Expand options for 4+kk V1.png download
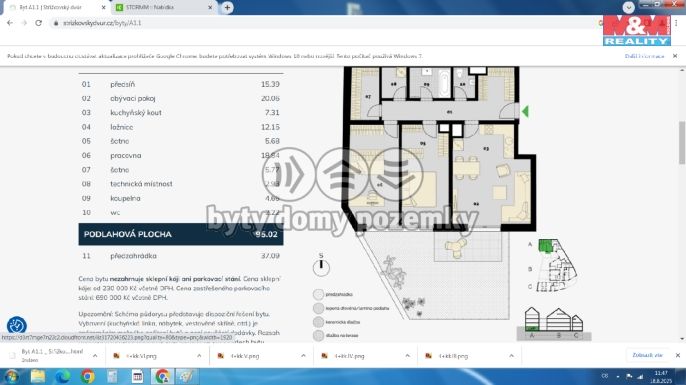The width and height of the screenshot is (686, 385). pyautogui.click(x=199, y=356)
